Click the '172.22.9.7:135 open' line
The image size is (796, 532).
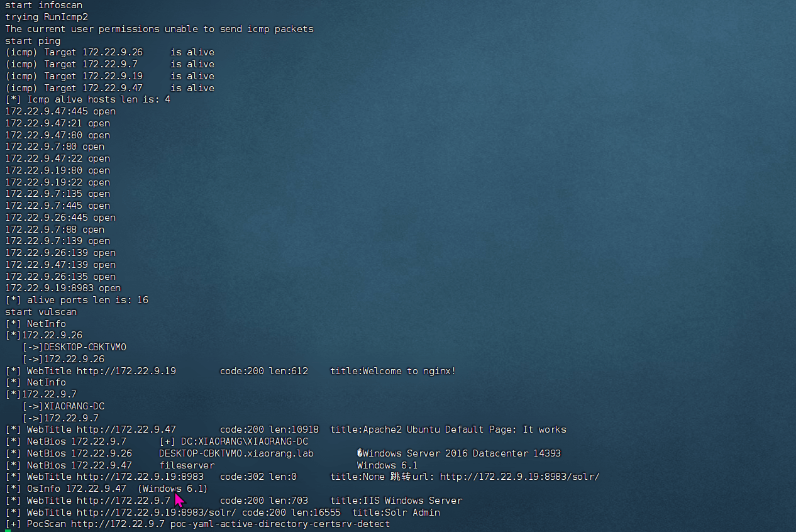coord(57,194)
